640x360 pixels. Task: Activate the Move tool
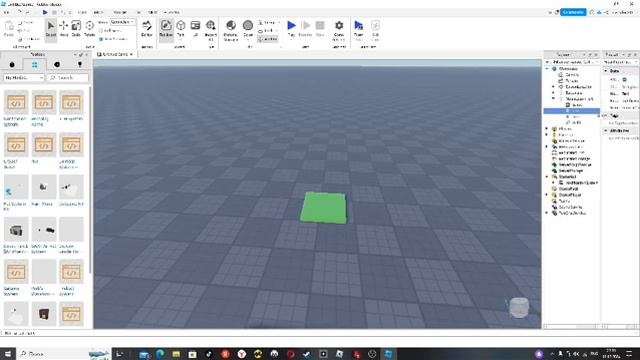pos(63,29)
